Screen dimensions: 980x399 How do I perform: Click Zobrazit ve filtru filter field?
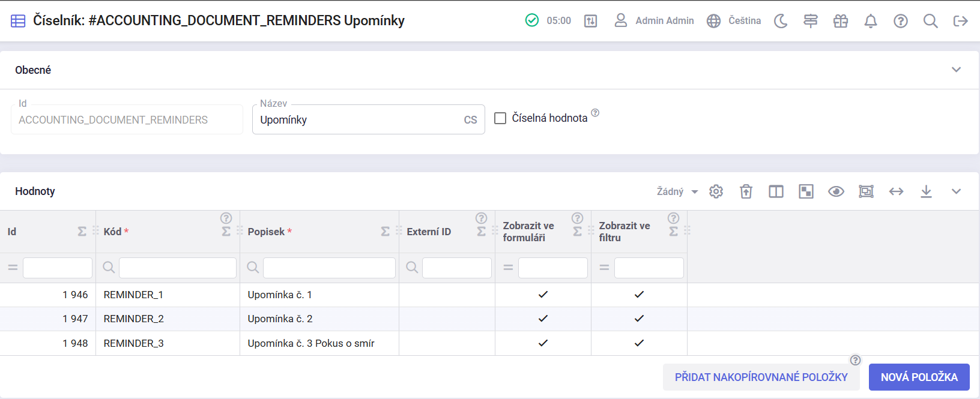click(649, 268)
